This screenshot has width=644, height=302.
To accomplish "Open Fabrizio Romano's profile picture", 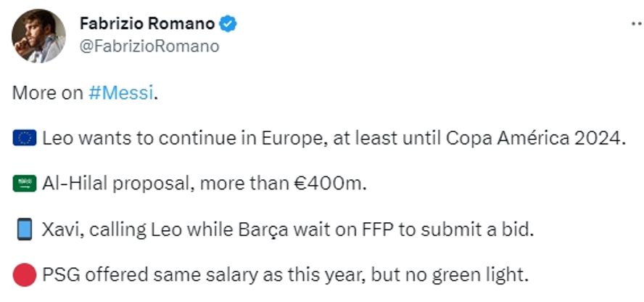I will tap(38, 36).
